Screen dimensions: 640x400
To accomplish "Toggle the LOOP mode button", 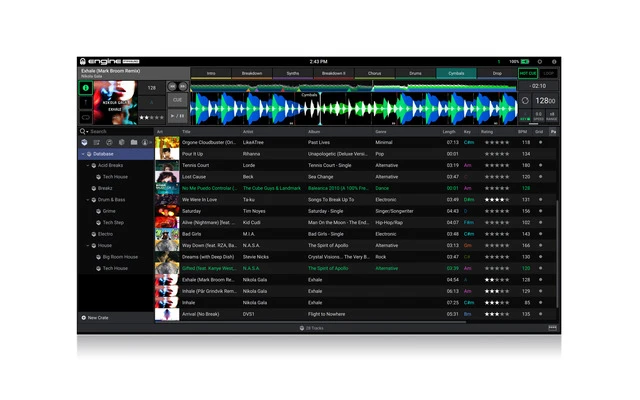I will point(549,73).
